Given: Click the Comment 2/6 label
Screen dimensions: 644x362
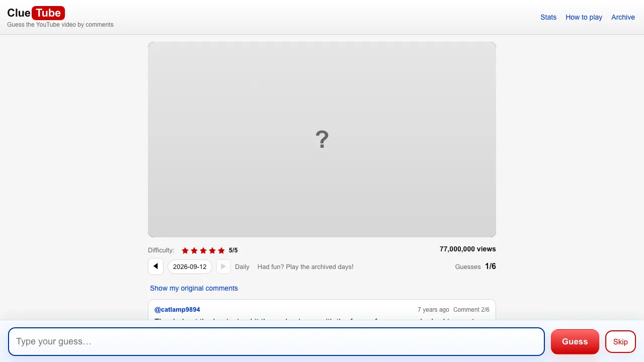Looking at the screenshot, I should click(x=471, y=310).
